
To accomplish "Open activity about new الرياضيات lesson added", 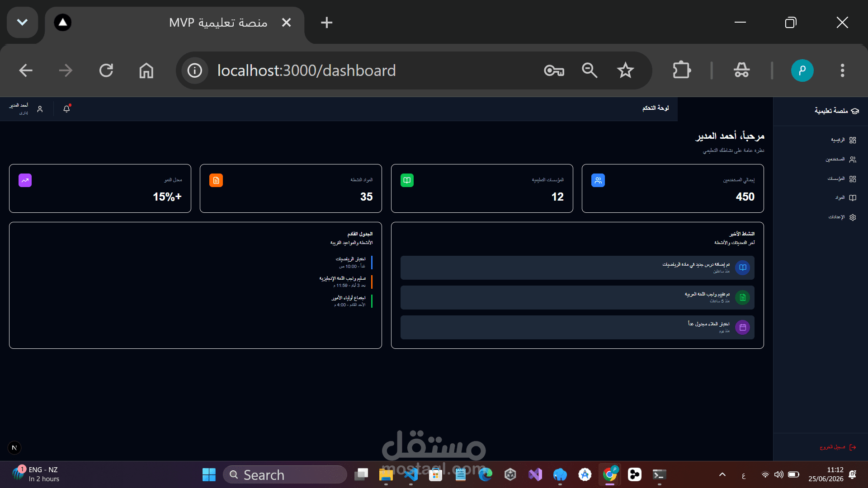I will [577, 268].
